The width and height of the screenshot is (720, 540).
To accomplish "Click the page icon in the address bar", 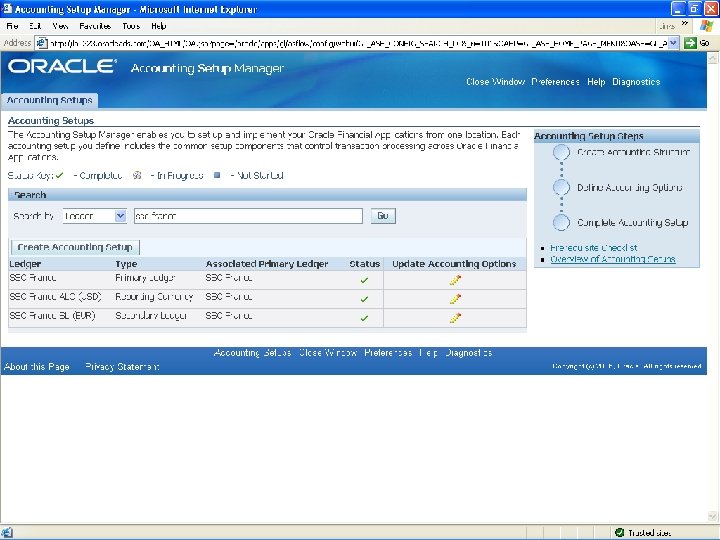I will [x=42, y=43].
